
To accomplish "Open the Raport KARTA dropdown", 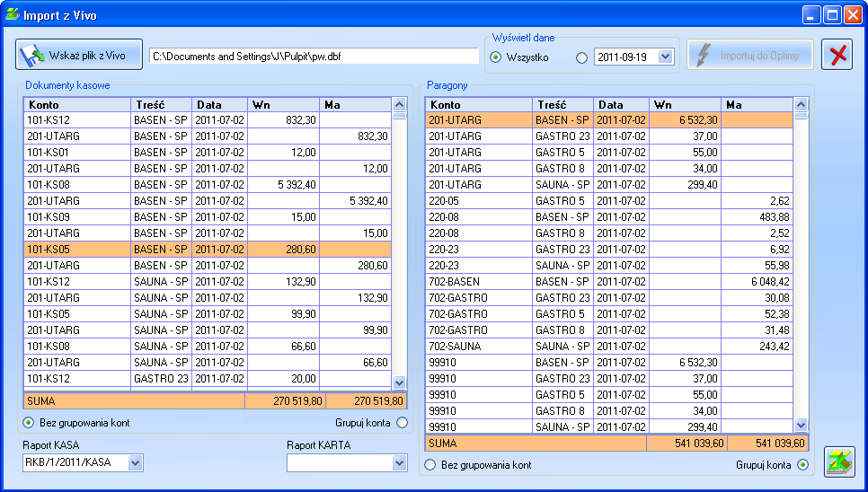I will (x=399, y=462).
